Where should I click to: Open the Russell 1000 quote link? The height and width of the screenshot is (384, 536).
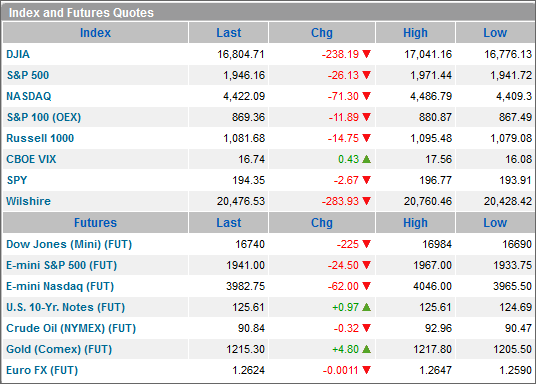coord(40,138)
